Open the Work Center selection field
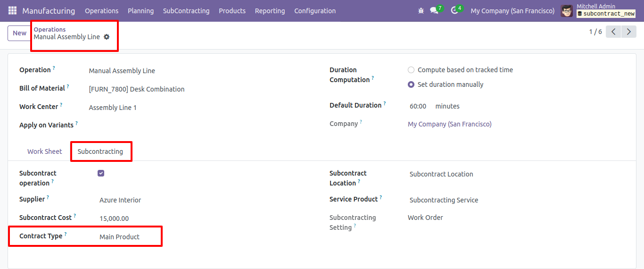The height and width of the screenshot is (269, 644). (x=198, y=108)
